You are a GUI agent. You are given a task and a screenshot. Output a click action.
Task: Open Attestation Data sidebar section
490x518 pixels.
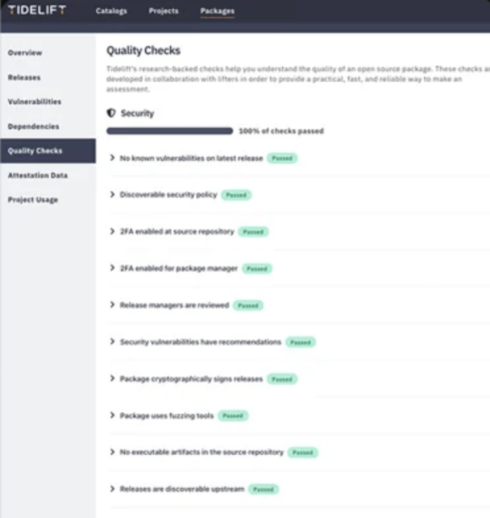pos(38,175)
